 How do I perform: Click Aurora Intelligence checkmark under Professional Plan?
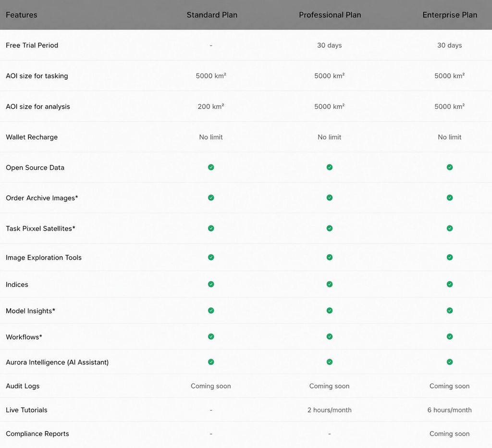330,362
